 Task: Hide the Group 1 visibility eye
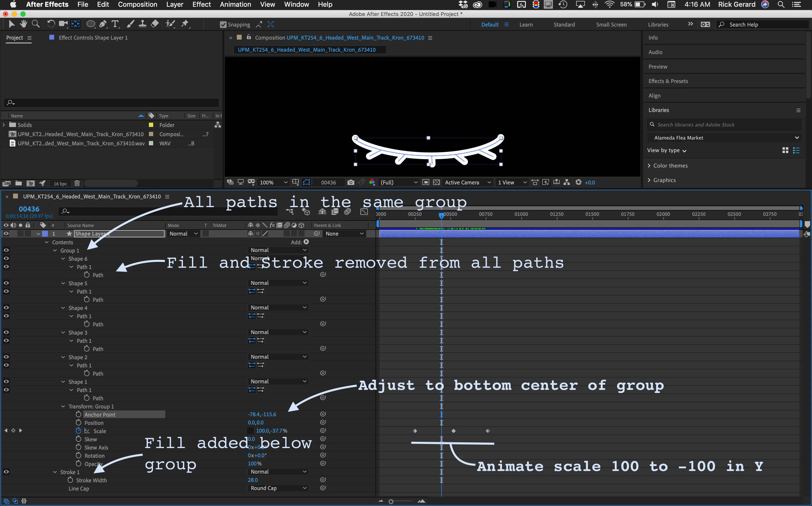[x=6, y=250]
